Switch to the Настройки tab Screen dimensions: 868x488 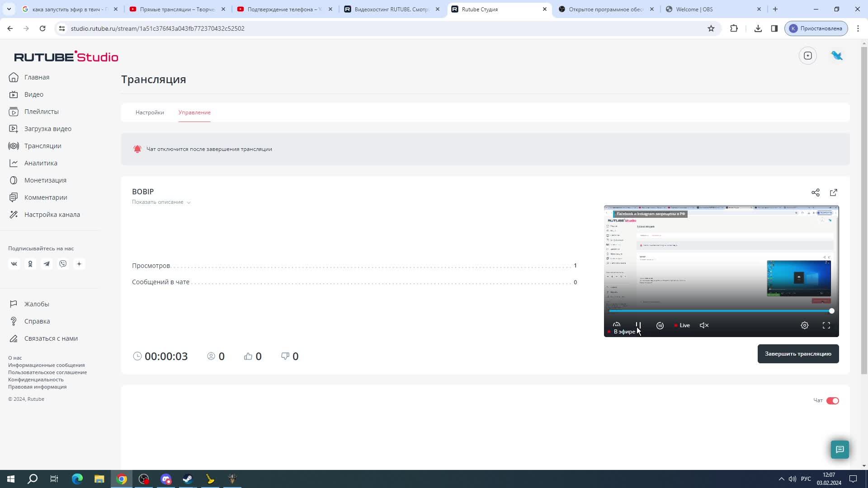point(150,113)
